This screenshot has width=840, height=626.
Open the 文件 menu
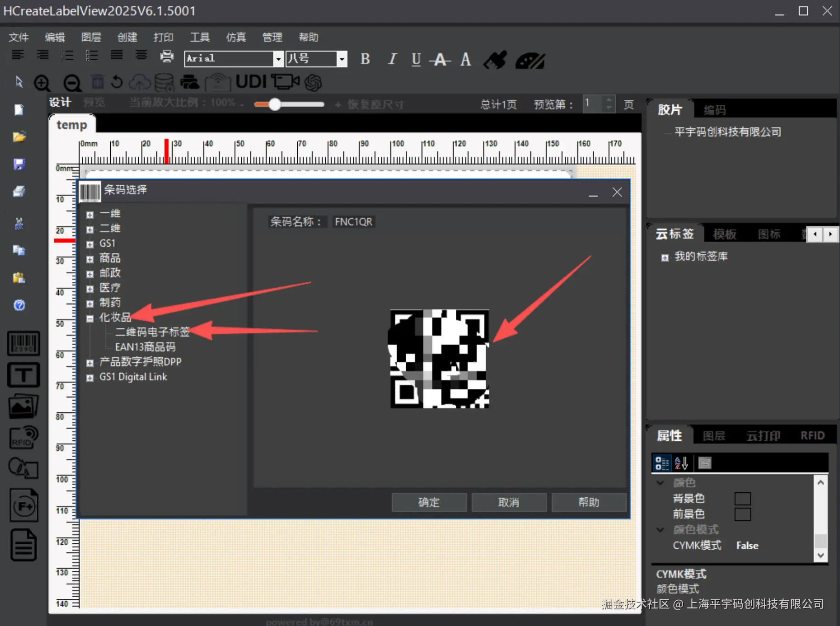pyautogui.click(x=18, y=37)
